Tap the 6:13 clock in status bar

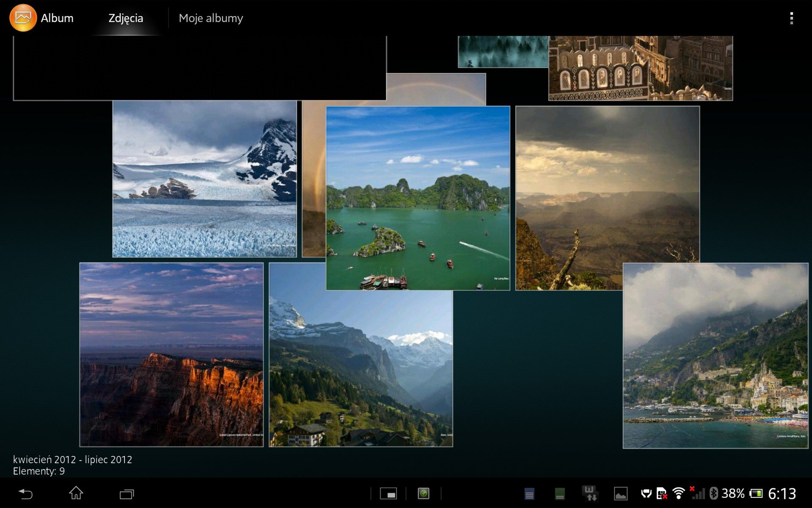coord(782,494)
